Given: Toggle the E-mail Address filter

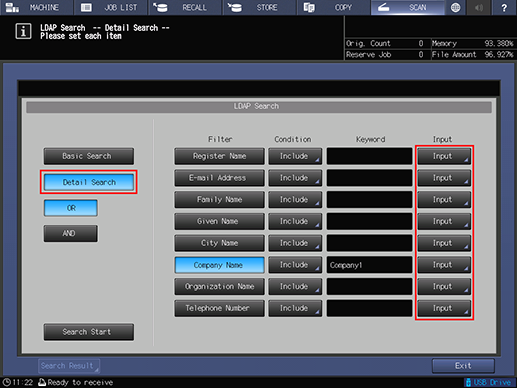Looking at the screenshot, I should 219,178.
